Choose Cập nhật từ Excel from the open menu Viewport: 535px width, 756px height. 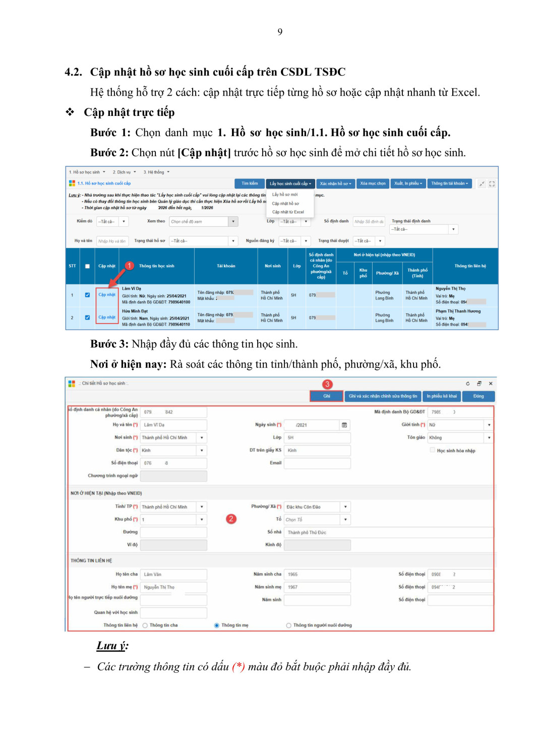pyautogui.click(x=288, y=212)
